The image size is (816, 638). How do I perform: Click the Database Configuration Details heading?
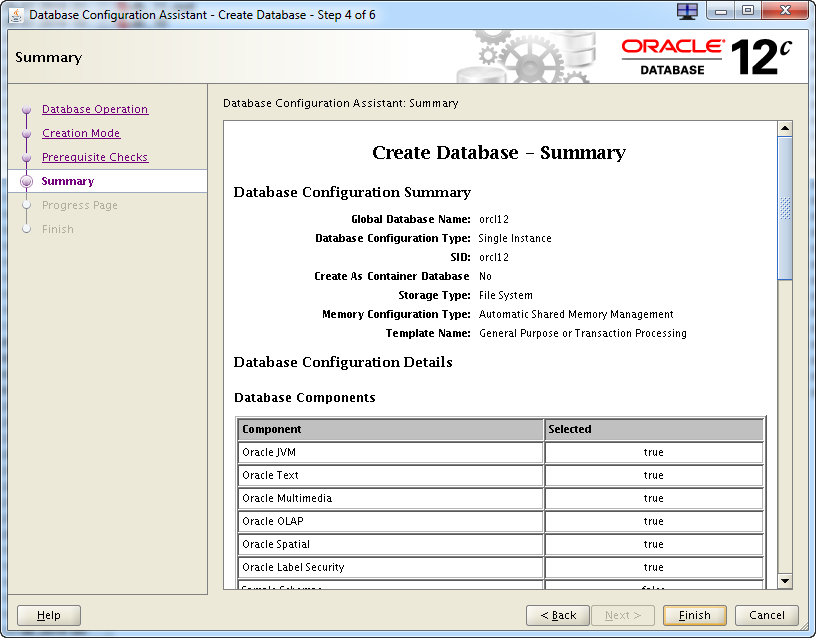click(343, 362)
